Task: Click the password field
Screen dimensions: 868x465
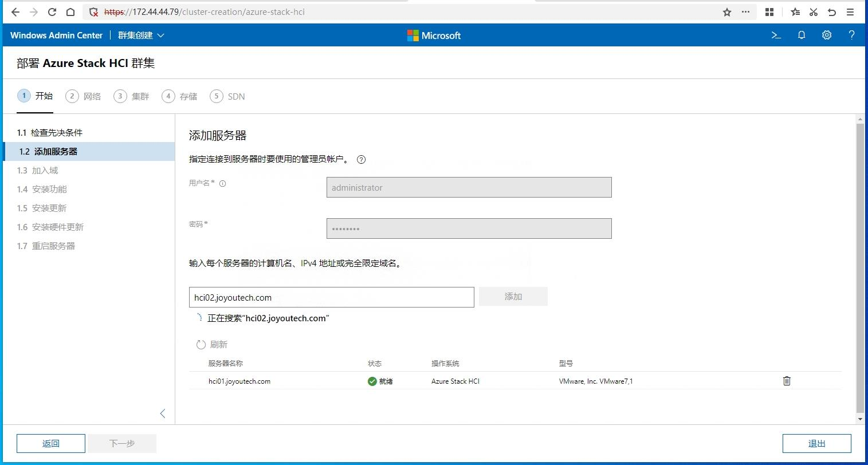Action: pyautogui.click(x=469, y=228)
